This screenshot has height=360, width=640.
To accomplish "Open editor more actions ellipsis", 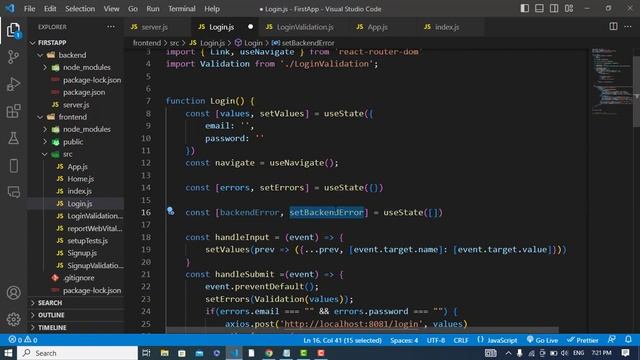I will (628, 27).
